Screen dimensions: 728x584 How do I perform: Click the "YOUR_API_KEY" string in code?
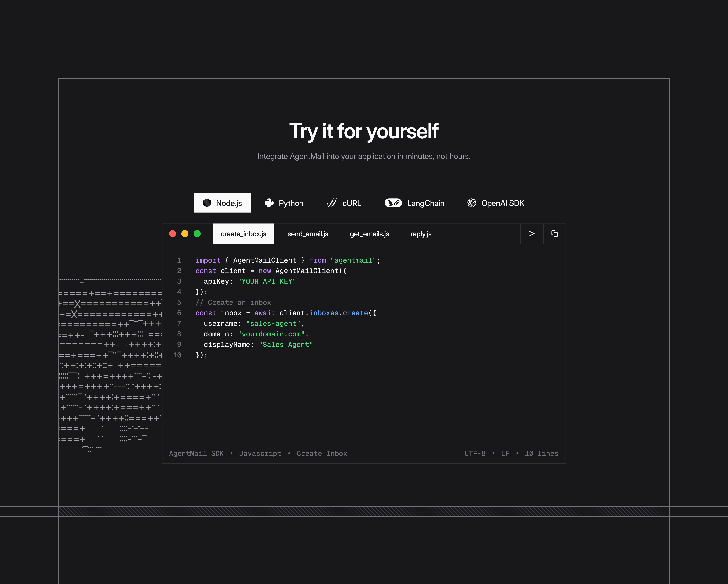point(267,281)
